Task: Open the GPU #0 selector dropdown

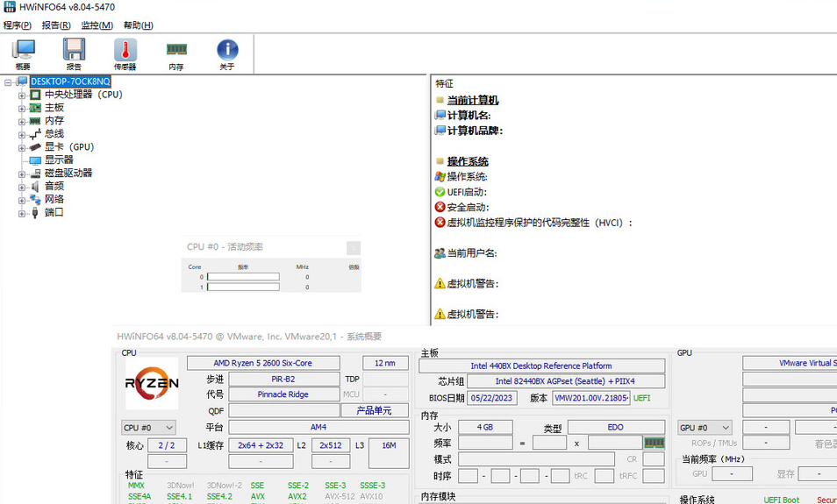Action: point(705,428)
